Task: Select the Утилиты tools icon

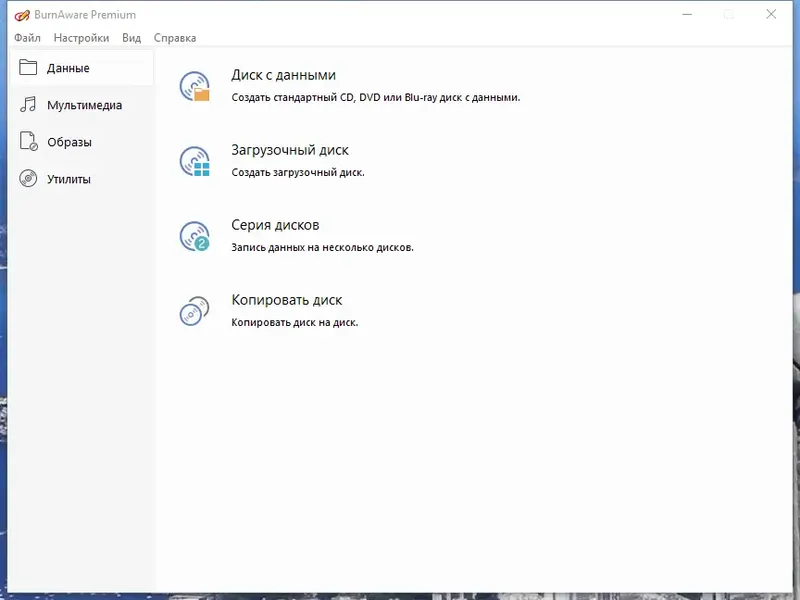Action: tap(31, 178)
